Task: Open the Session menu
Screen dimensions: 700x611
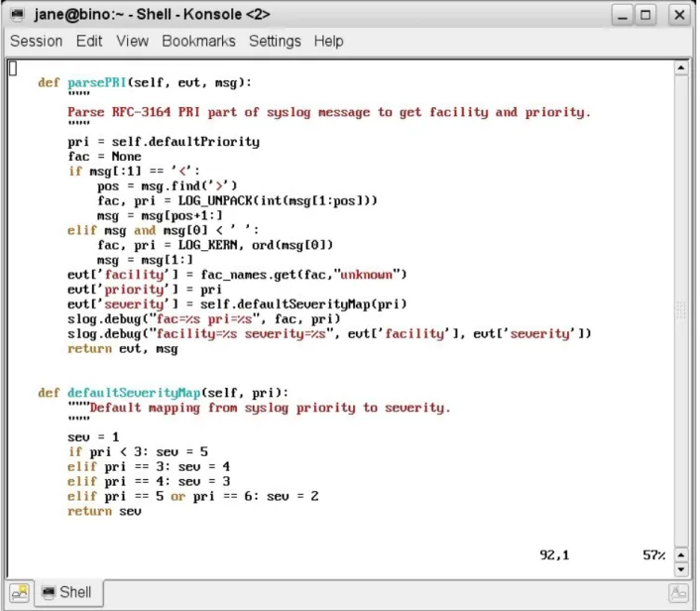Action: (x=36, y=41)
